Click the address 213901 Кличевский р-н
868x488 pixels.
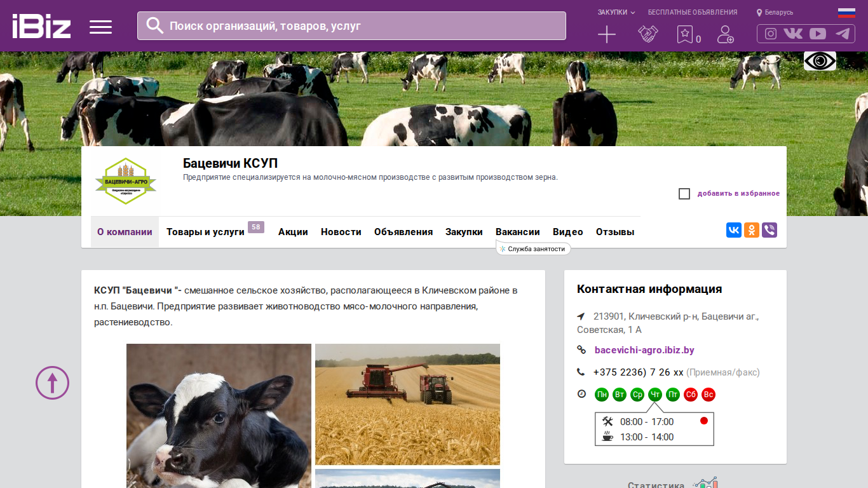tap(668, 323)
